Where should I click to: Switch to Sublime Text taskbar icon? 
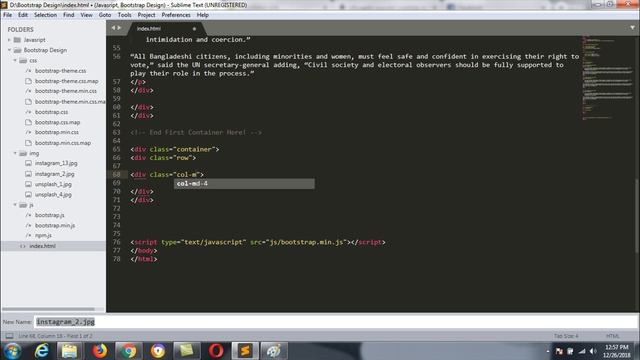coord(245,351)
